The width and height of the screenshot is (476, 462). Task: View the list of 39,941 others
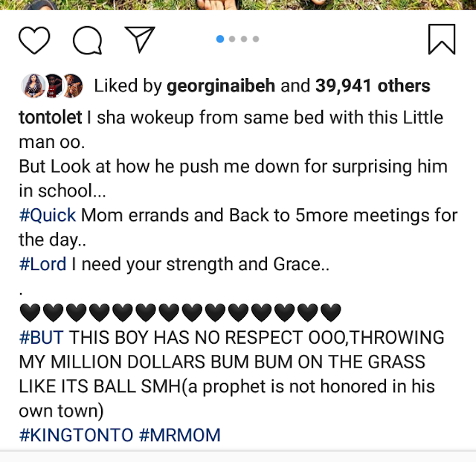coord(373,86)
